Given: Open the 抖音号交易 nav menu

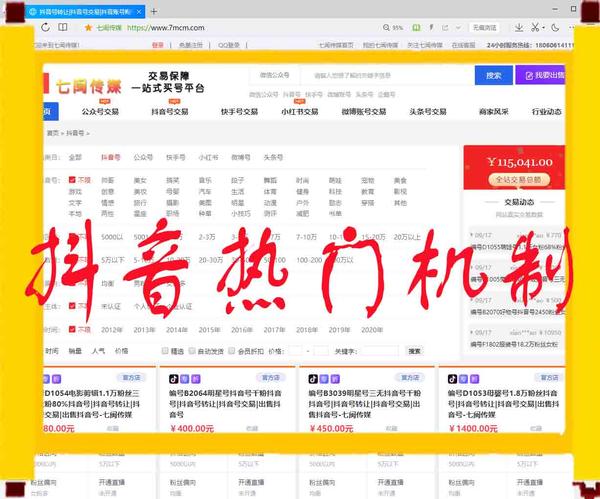Looking at the screenshot, I should click(170, 111).
